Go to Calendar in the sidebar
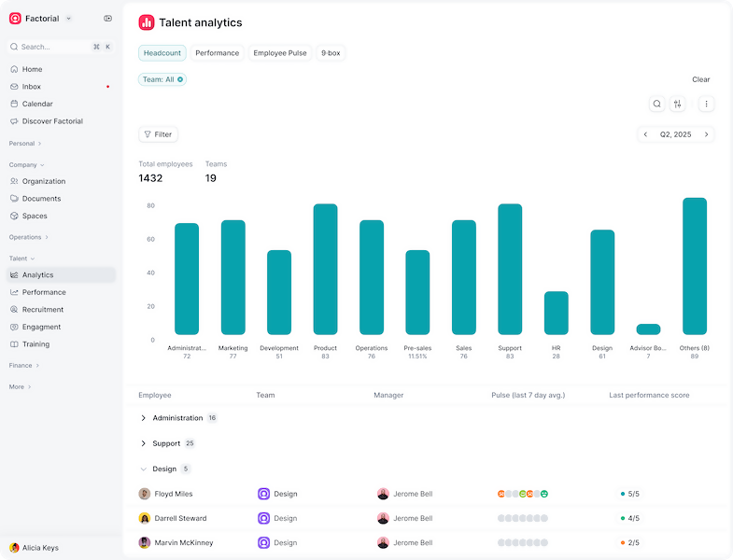The height and width of the screenshot is (560, 733). (x=37, y=104)
